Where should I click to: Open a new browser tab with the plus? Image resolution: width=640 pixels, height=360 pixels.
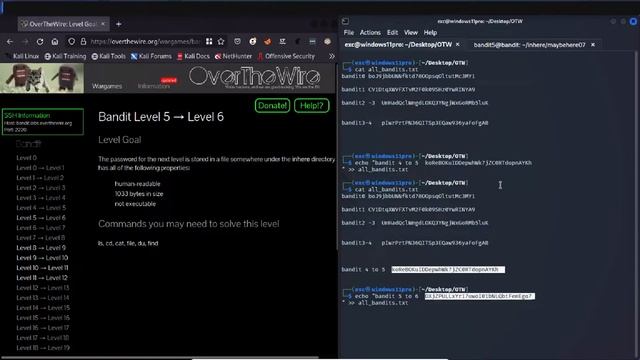[118, 24]
